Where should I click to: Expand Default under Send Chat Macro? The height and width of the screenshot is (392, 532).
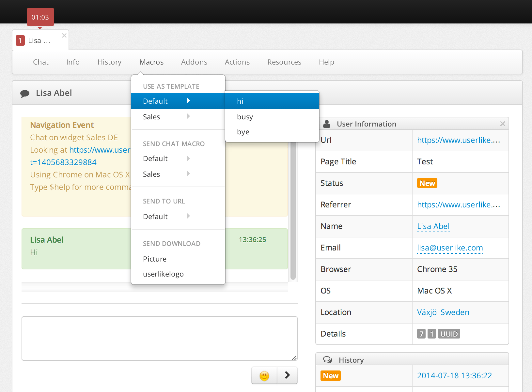[166, 159]
